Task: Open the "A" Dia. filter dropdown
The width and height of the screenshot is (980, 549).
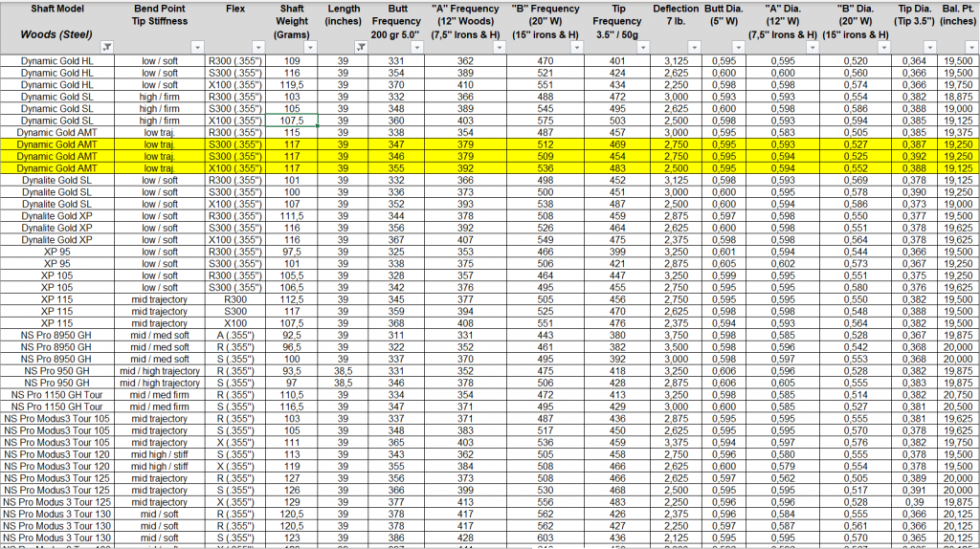Action: (812, 48)
